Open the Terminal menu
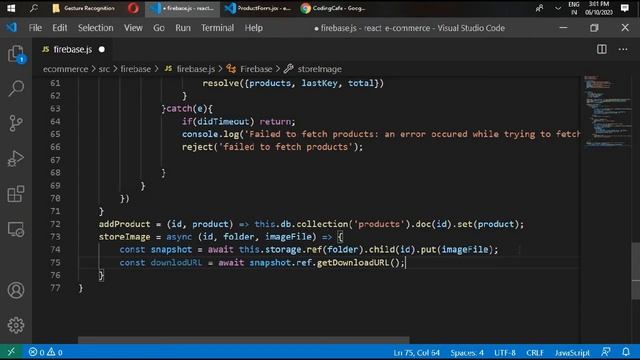The width and height of the screenshot is (640, 360). pyautogui.click(x=217, y=28)
